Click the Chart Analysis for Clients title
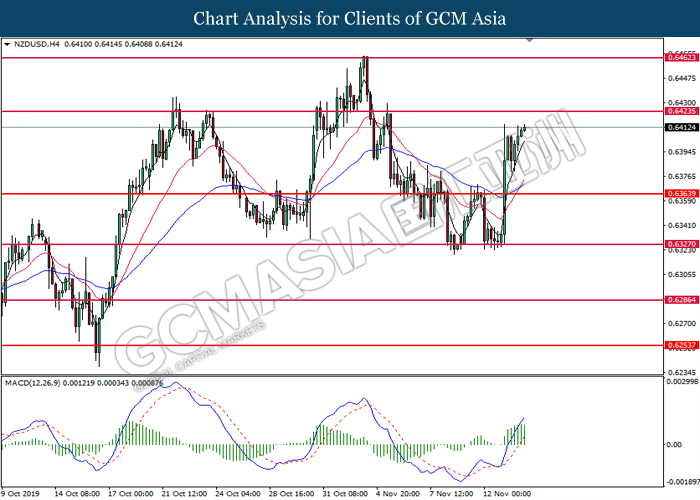 (350, 18)
